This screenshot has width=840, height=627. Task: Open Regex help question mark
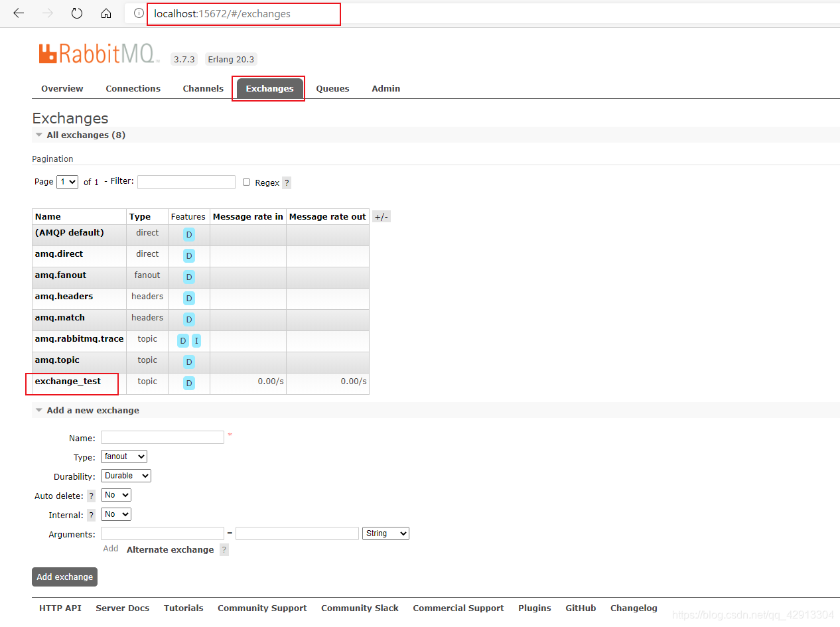tap(287, 182)
